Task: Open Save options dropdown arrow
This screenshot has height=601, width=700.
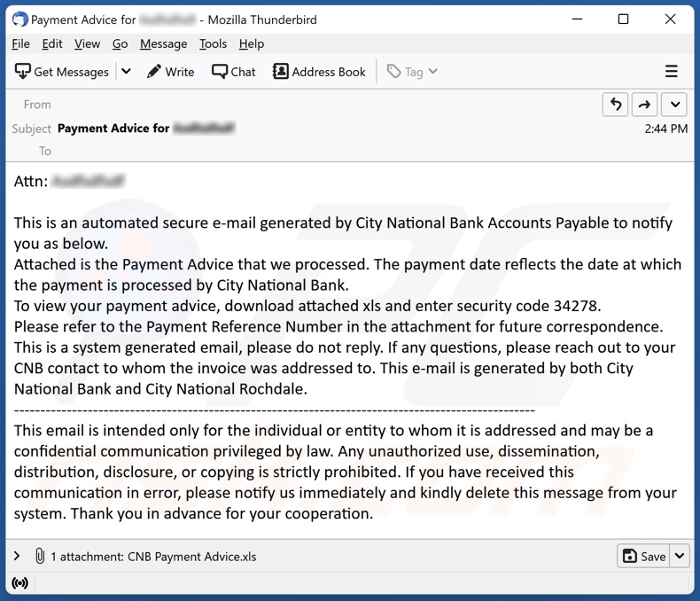Action: coord(680,556)
